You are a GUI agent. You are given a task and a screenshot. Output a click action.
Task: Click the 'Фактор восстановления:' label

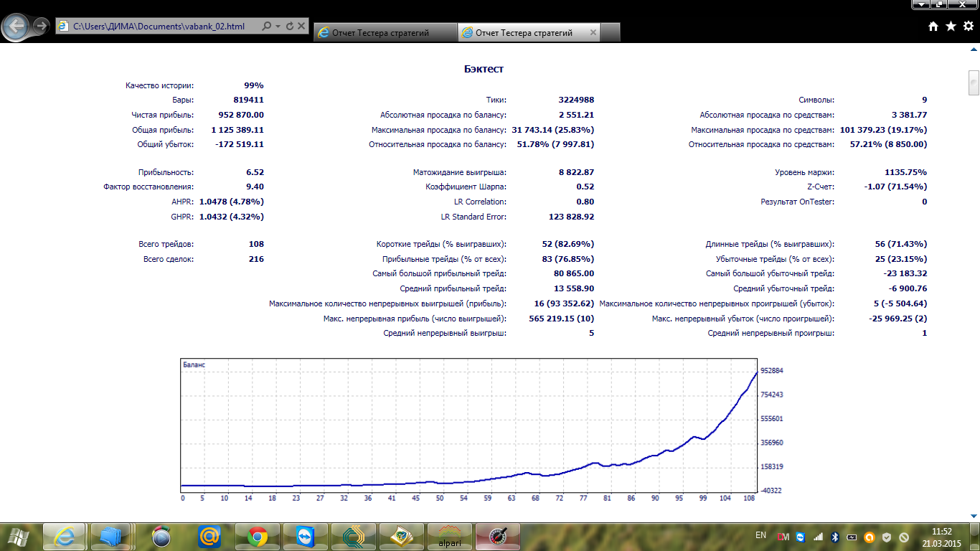tap(149, 187)
